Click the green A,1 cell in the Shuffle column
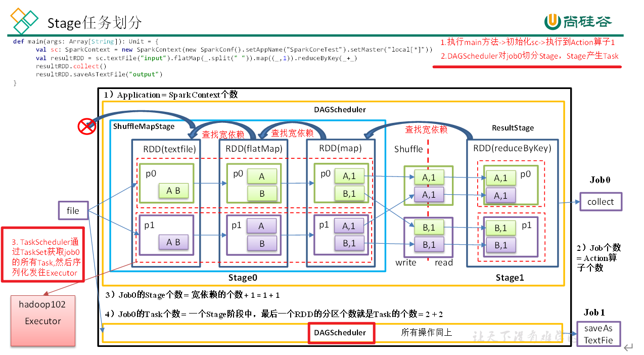644x355 pixels. tap(429, 177)
